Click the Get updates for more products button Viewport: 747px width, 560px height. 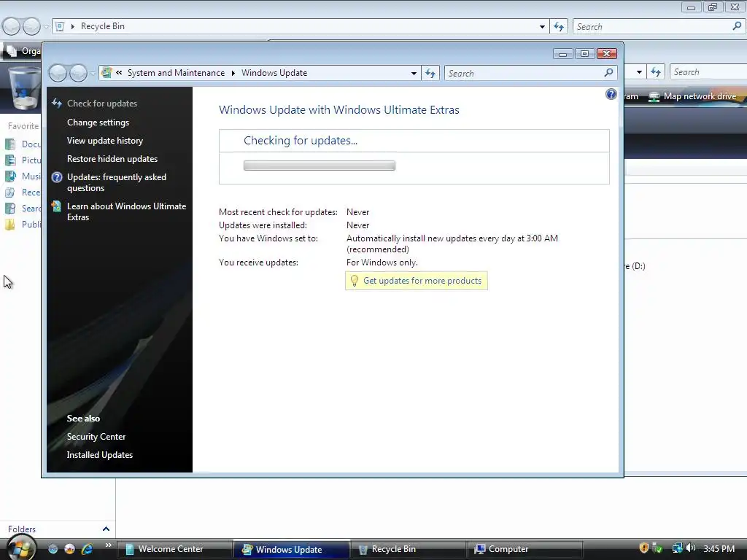pyautogui.click(x=417, y=281)
